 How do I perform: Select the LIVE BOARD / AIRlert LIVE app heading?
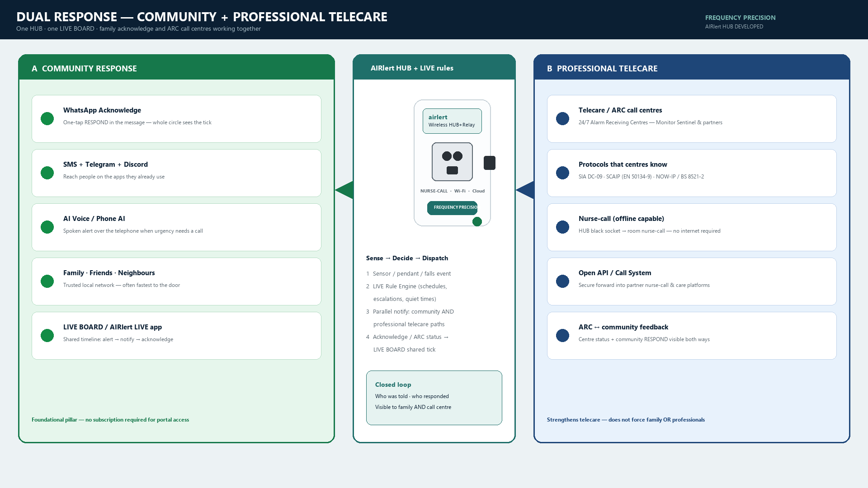113,327
